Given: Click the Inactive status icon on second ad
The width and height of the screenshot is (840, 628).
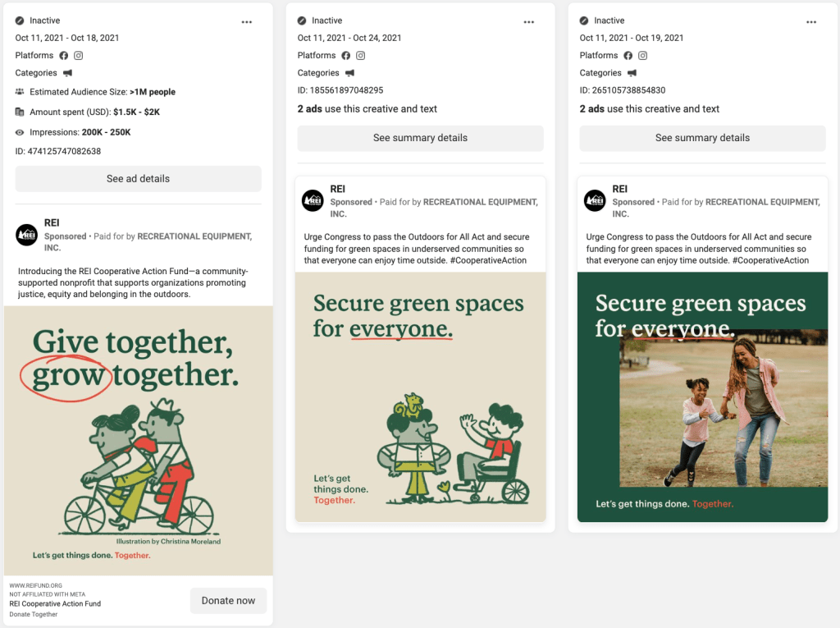Looking at the screenshot, I should [302, 21].
